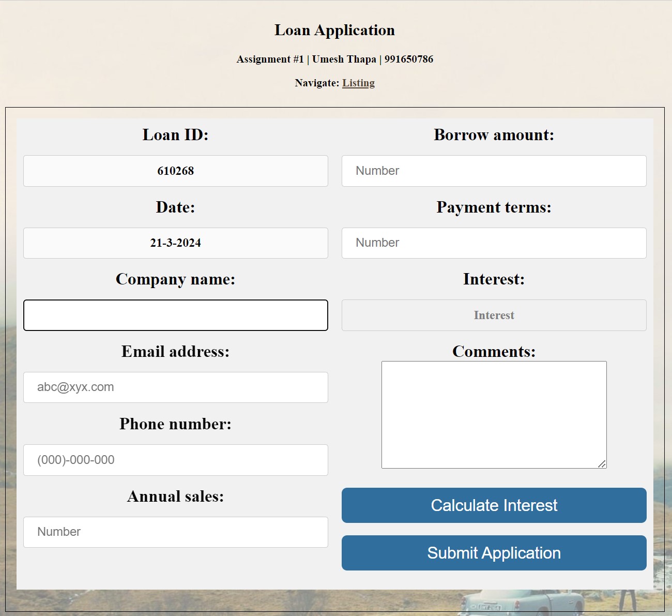Click the "Company name:" label
672x616 pixels.
[x=176, y=279]
